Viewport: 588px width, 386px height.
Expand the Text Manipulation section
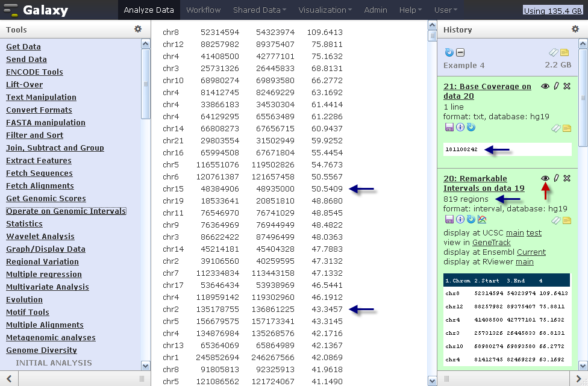(x=41, y=97)
